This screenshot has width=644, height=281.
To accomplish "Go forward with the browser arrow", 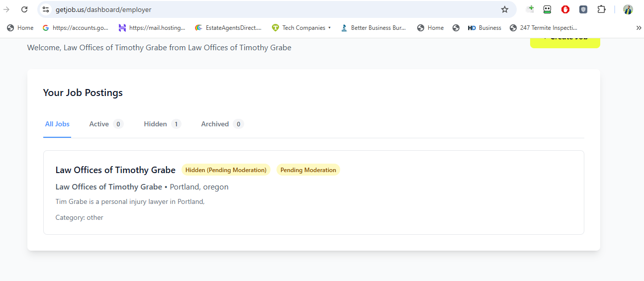I will pos(6,9).
